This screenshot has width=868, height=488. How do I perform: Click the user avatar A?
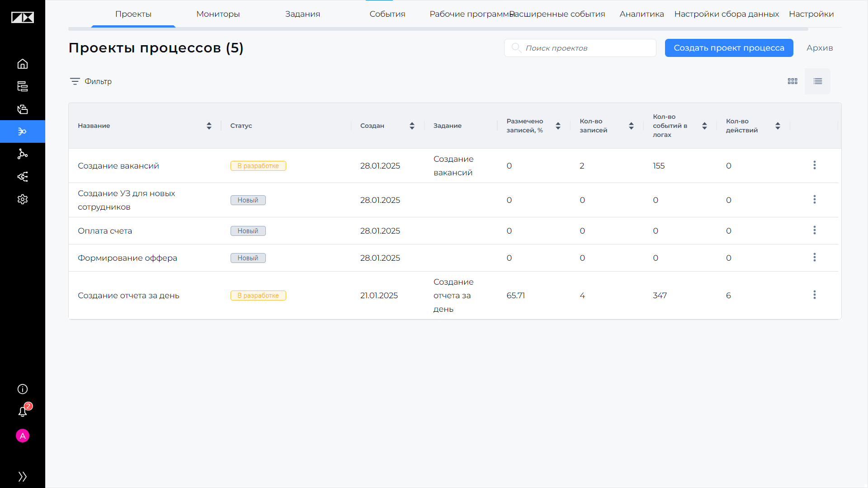click(23, 436)
